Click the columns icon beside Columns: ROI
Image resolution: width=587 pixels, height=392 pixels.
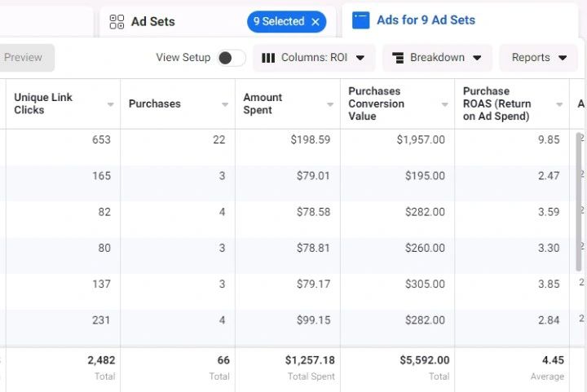268,58
